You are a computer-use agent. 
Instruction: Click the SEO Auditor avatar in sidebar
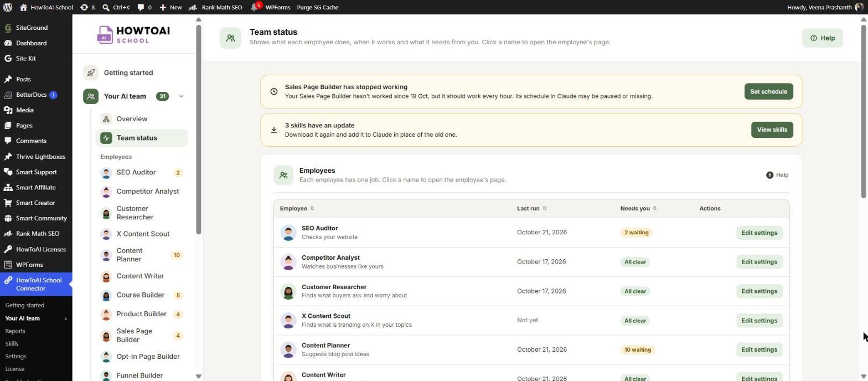[106, 173]
